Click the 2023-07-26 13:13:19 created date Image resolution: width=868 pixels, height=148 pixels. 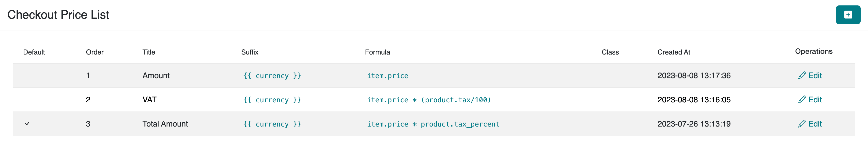point(694,124)
